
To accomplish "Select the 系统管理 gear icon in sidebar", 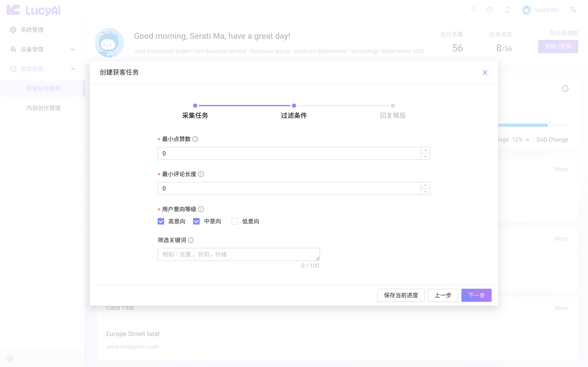I will 13,30.
